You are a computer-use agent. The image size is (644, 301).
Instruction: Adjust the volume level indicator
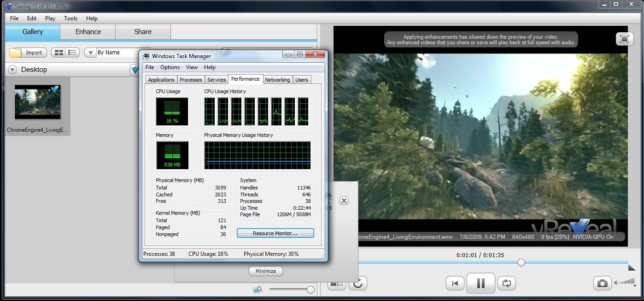[x=625, y=282]
